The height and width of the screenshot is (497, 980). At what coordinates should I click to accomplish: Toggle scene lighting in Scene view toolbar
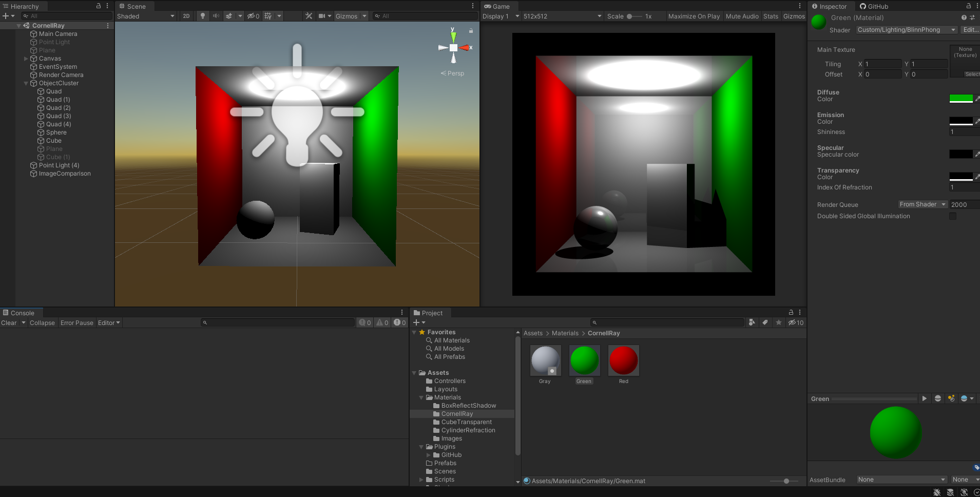pyautogui.click(x=202, y=16)
